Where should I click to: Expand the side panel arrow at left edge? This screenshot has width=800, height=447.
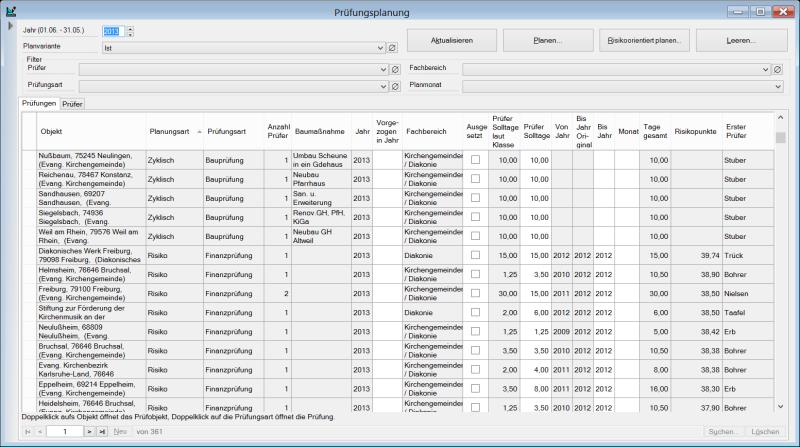(x=10, y=26)
